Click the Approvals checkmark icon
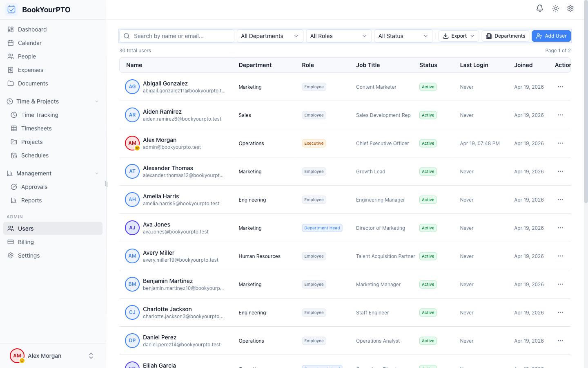The width and height of the screenshot is (588, 368). pos(14,187)
